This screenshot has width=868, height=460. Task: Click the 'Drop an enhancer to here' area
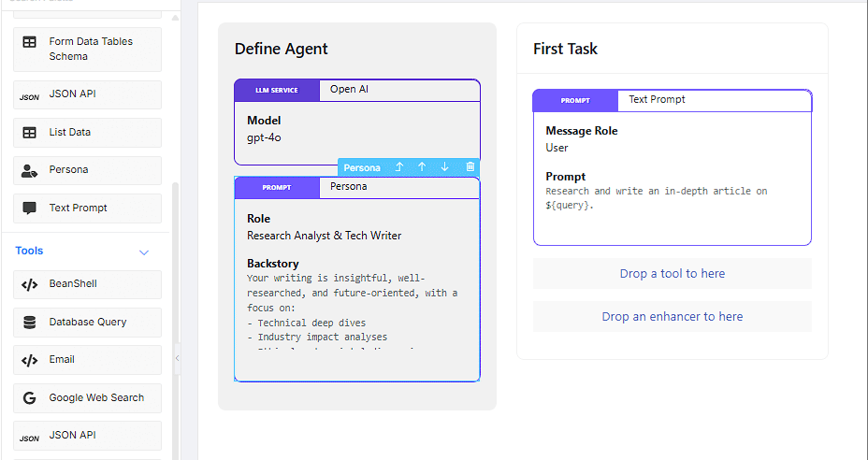672,317
